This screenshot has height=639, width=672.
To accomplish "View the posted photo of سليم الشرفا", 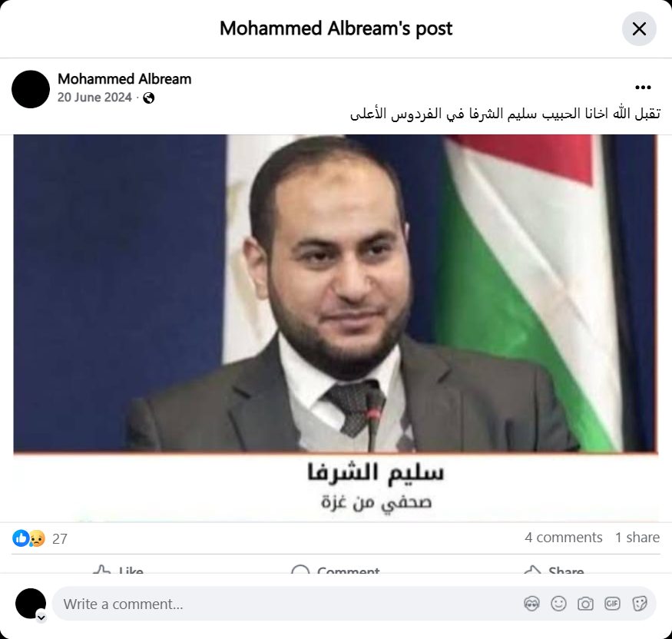I will (x=336, y=328).
